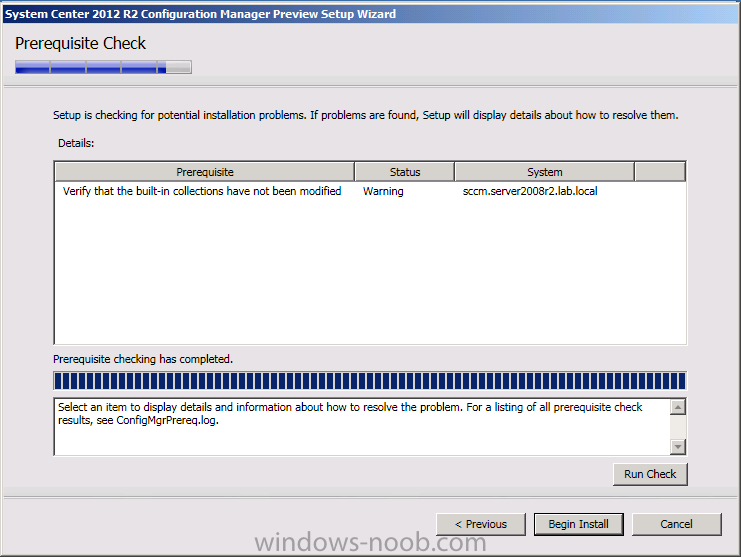This screenshot has height=557, width=741.
Task: Run Check again for prerequisites
Action: click(x=650, y=474)
